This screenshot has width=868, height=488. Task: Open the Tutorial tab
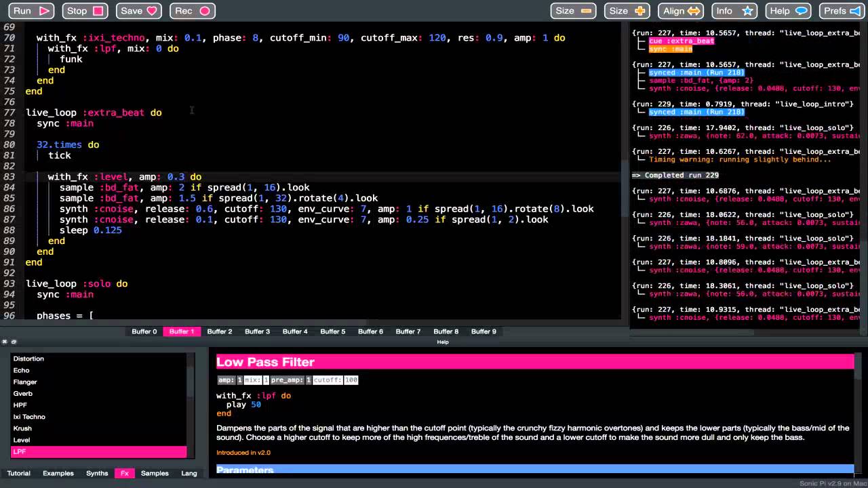tap(18, 473)
